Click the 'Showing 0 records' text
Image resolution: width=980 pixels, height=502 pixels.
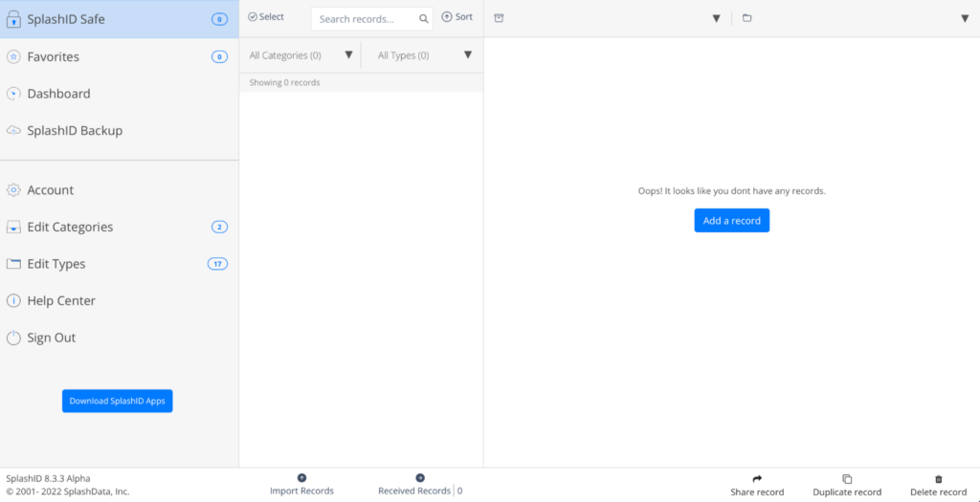click(x=284, y=82)
